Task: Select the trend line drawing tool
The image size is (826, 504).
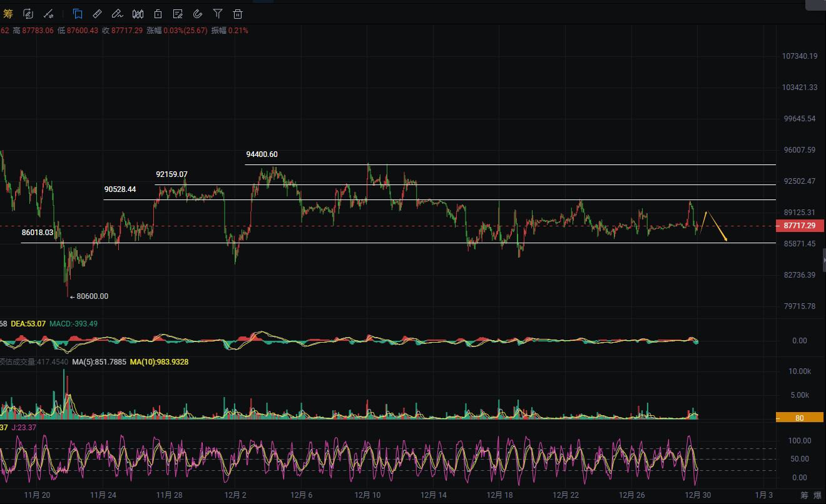Action: click(x=48, y=14)
